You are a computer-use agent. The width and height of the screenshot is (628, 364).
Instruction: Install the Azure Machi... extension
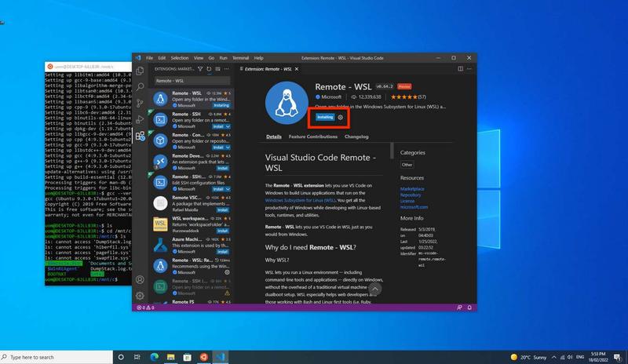tap(223, 252)
